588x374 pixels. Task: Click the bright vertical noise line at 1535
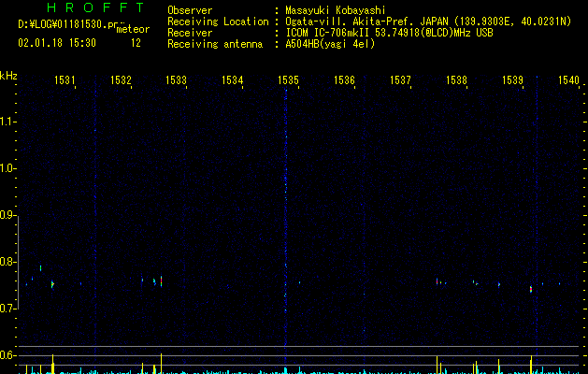(x=286, y=218)
